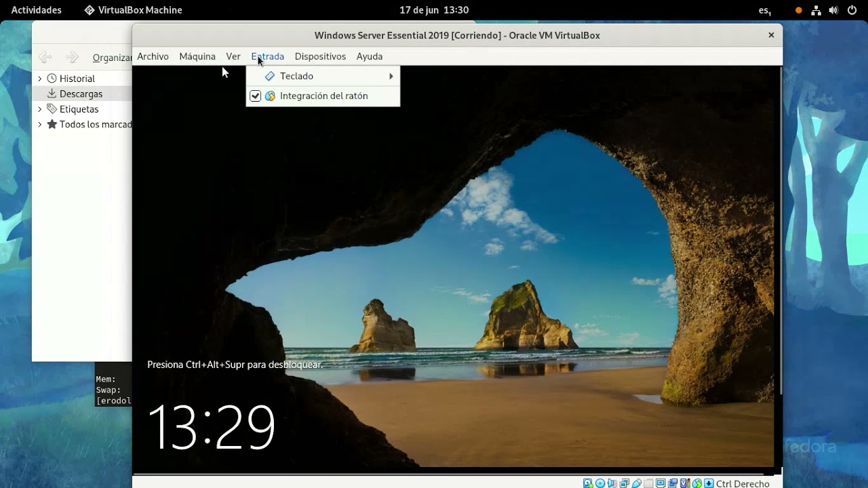Open the Ver menu
This screenshot has height=488, width=868.
(x=233, y=56)
